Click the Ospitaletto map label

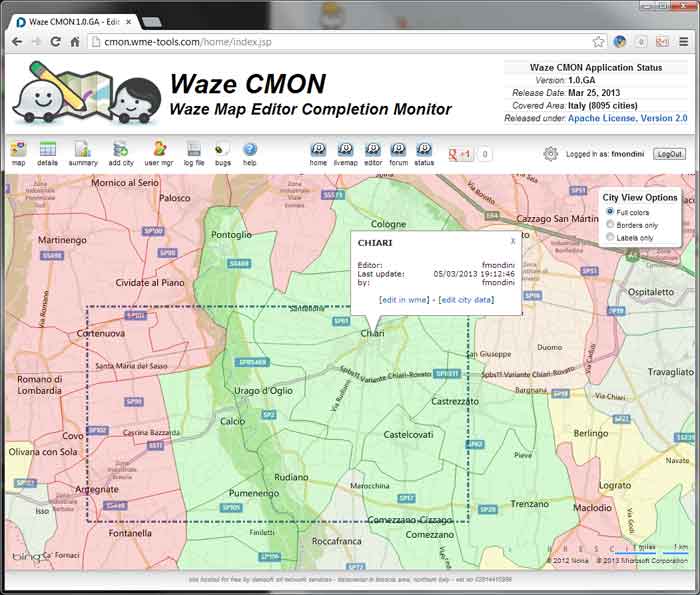coord(651,292)
